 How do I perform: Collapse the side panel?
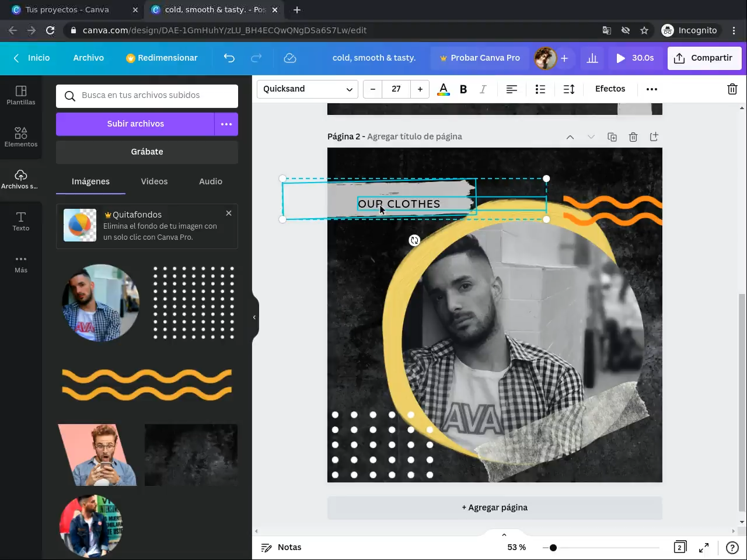coord(254,317)
